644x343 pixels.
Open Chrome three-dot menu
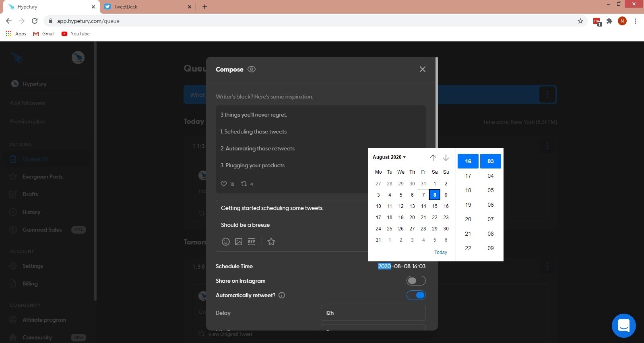pos(635,21)
